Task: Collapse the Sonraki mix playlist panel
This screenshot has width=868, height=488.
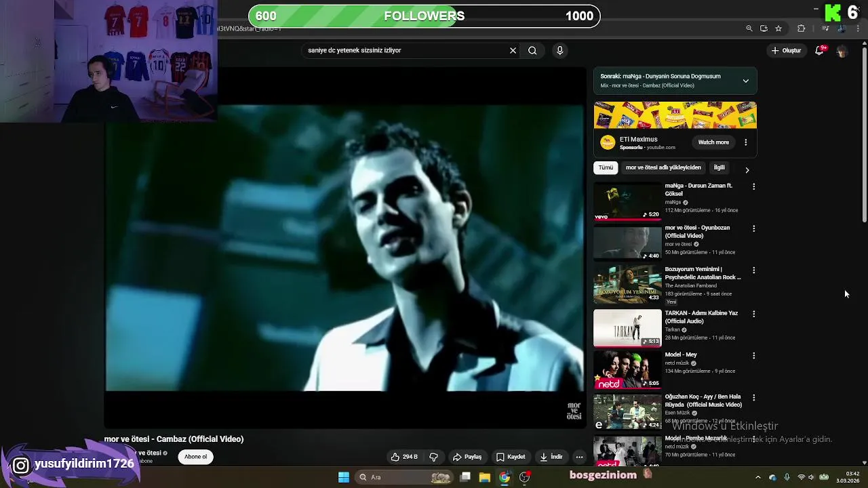Action: tap(745, 81)
